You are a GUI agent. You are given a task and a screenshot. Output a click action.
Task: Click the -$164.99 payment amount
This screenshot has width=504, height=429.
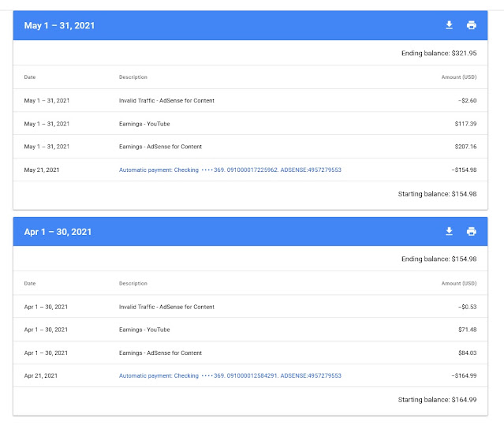[464, 375]
